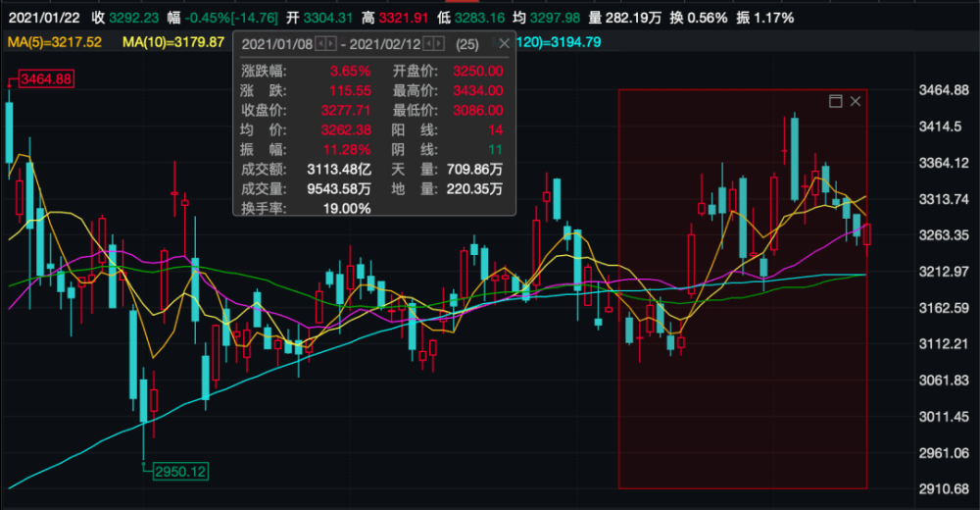Click the start date 2021/01/08 field
The height and width of the screenshot is (510, 980).
click(278, 44)
